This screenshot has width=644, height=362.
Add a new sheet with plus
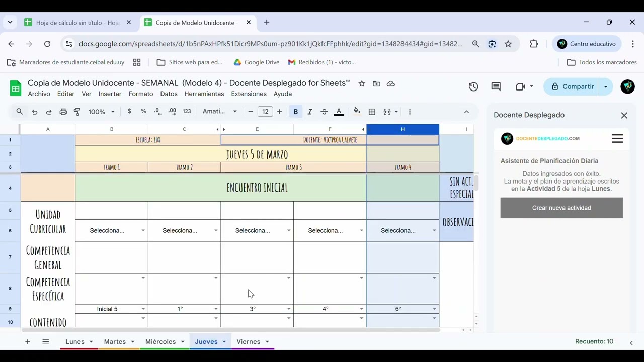pos(28,342)
